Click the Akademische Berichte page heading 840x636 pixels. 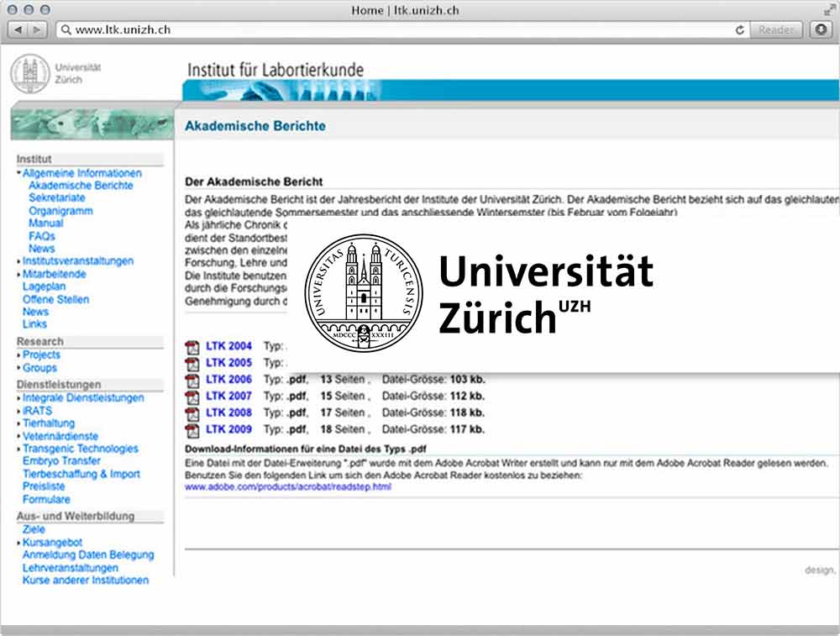tap(255, 126)
